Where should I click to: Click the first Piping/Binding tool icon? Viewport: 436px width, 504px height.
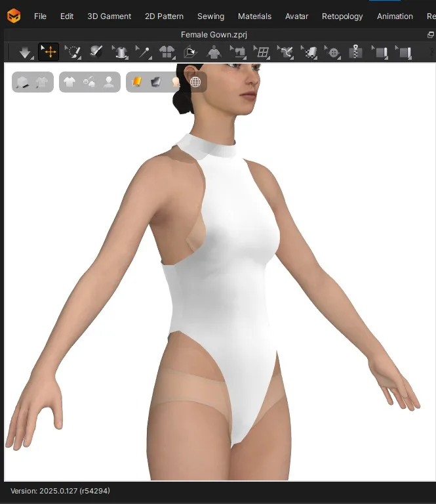[x=380, y=52]
